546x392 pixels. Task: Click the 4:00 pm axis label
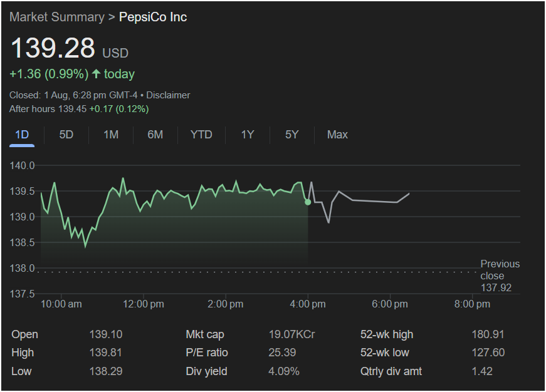point(308,304)
